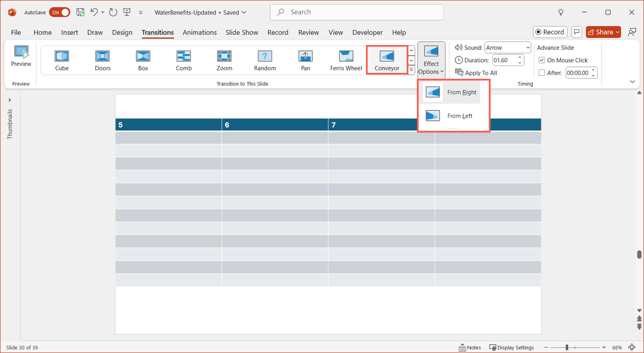The width and height of the screenshot is (644, 353).
Task: Open the File menu
Action: 16,32
